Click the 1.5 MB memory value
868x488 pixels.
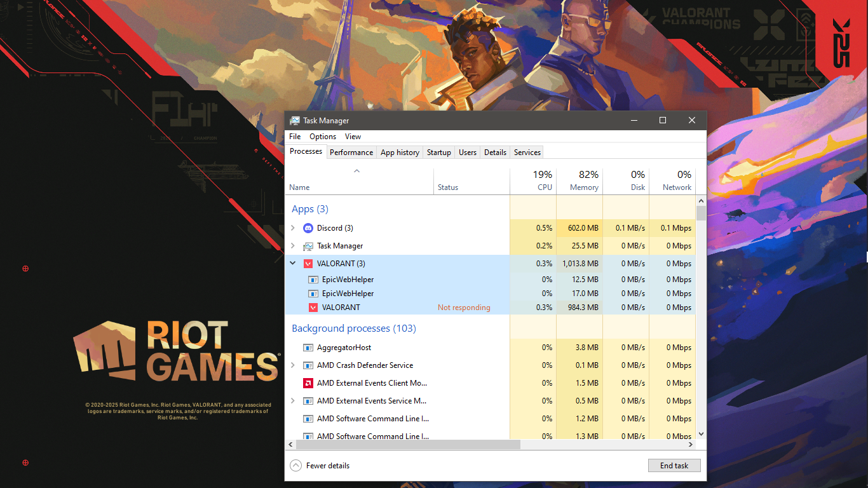point(587,383)
